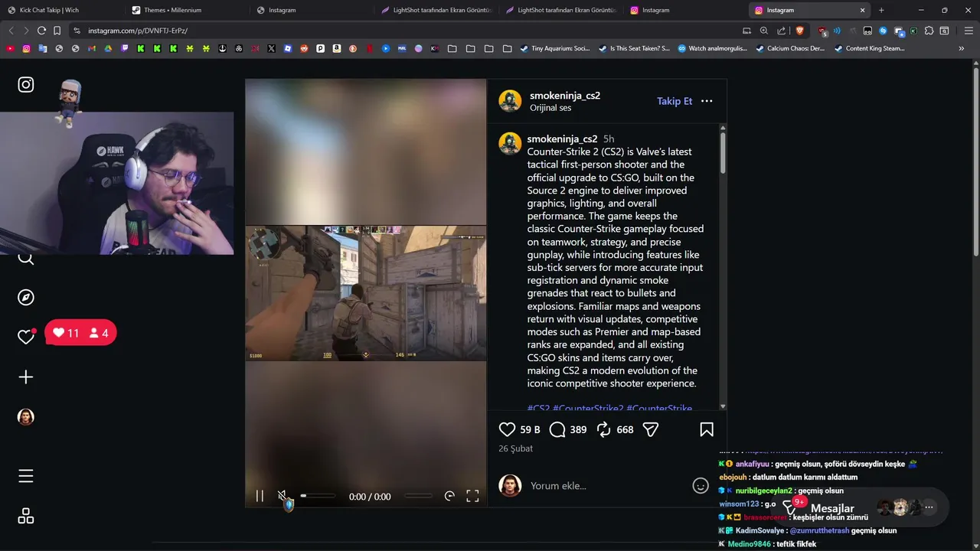
Task: Share the post with the paper plane icon
Action: [x=651, y=430]
